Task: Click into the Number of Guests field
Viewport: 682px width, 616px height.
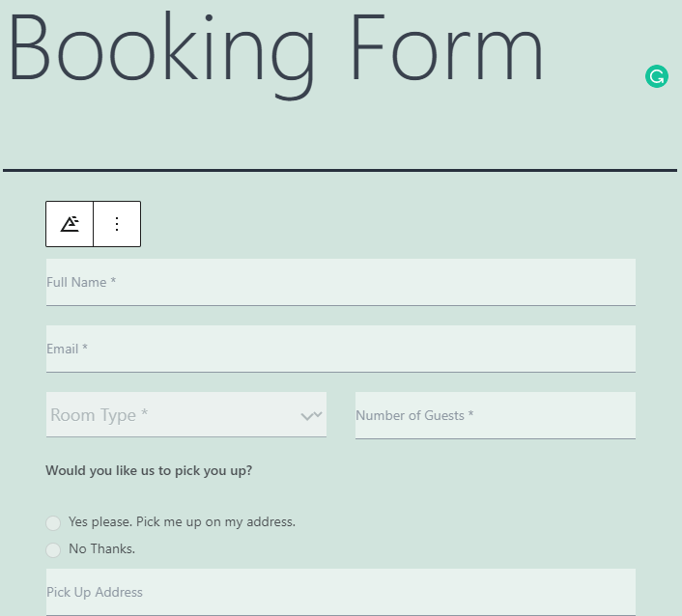Action: tap(495, 415)
